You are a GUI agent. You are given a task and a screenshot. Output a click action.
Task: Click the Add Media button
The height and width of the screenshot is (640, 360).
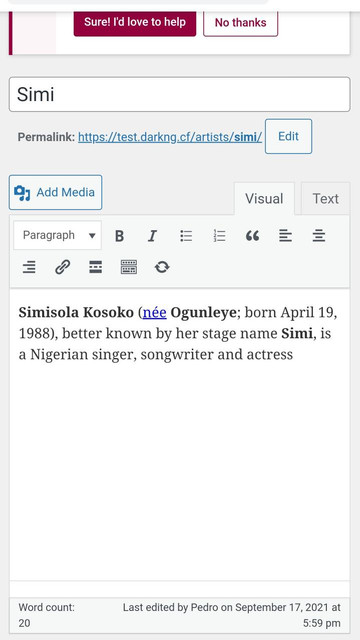[56, 192]
